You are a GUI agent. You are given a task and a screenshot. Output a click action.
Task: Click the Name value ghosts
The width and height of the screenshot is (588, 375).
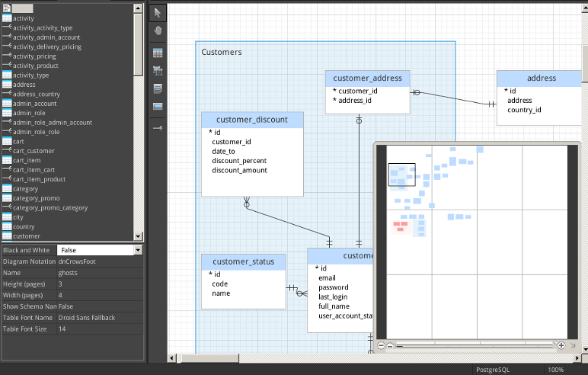click(x=100, y=273)
